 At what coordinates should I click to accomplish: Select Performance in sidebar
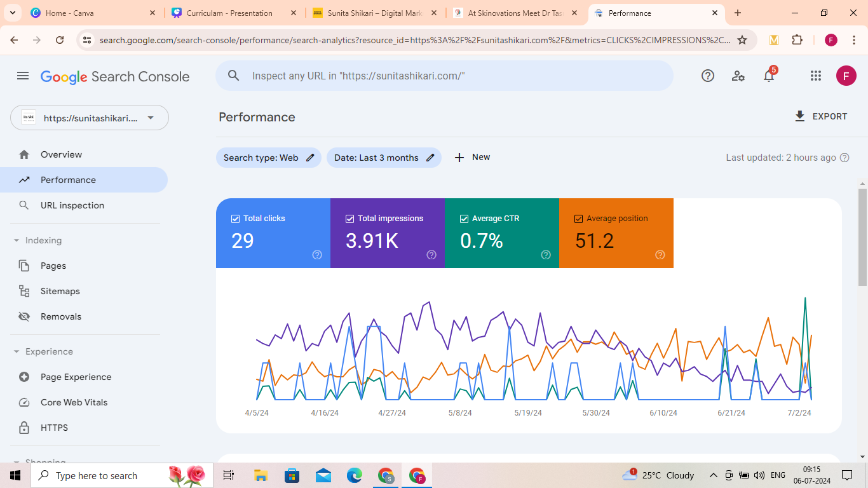(x=84, y=180)
